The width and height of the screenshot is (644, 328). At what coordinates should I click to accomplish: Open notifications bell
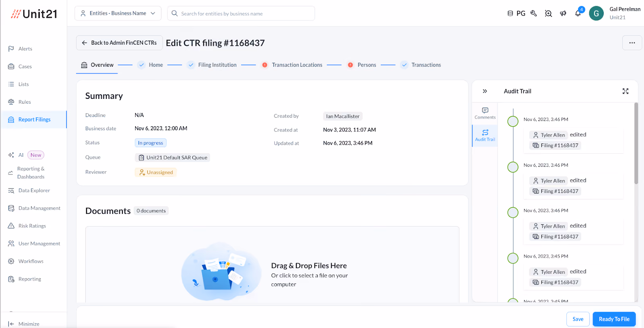coord(578,13)
